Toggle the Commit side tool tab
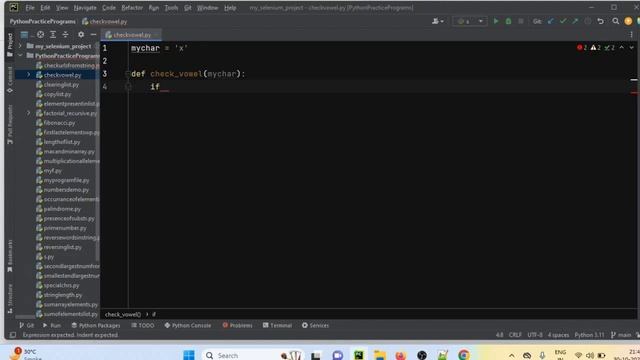640x360 pixels. [10, 80]
